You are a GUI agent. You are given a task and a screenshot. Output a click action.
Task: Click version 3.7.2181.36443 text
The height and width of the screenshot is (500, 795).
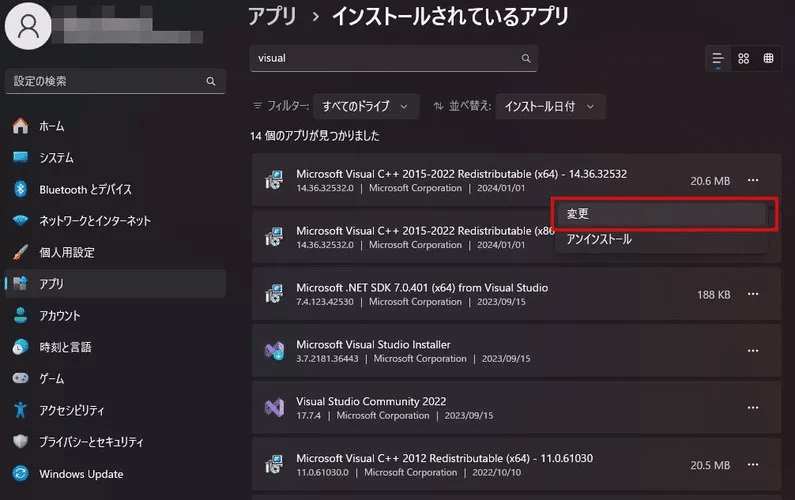coord(327,359)
